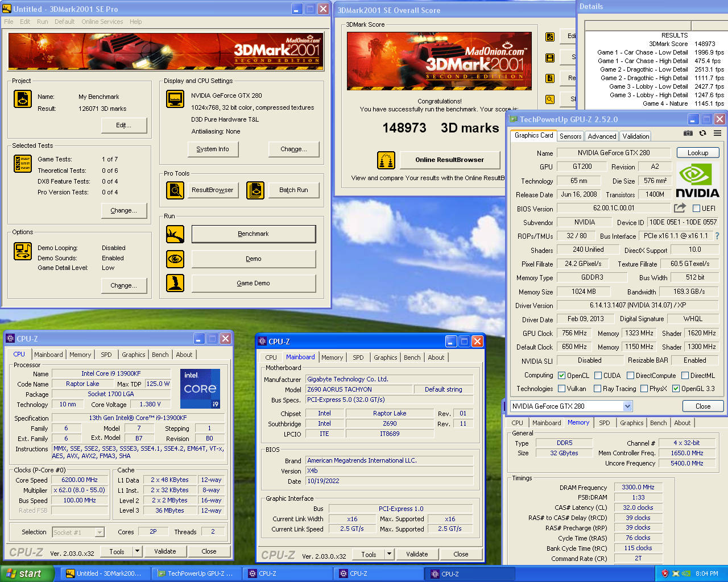Click the plain magnifier icon in the Overall Score window
This screenshot has width=728, height=582.
[x=550, y=99]
